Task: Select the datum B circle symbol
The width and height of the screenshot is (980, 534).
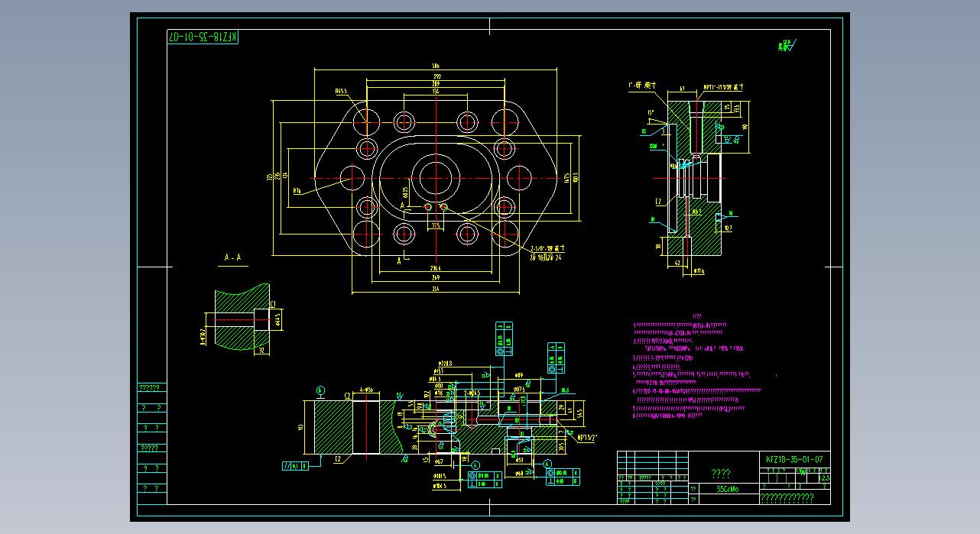Action: 320,390
